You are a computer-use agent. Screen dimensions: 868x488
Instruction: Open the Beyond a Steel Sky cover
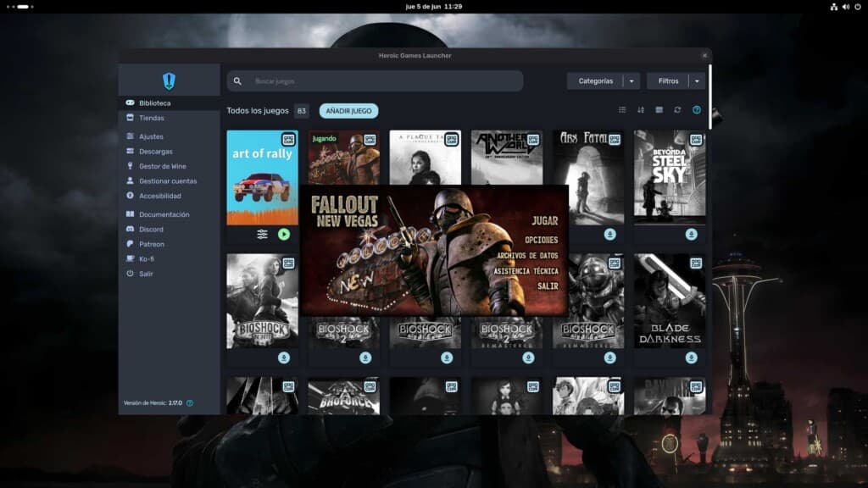coord(670,177)
